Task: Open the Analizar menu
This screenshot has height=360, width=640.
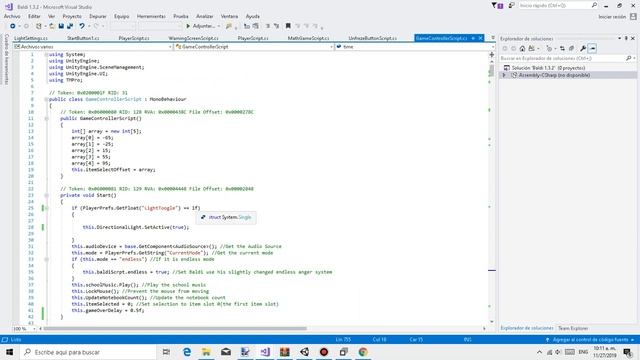Action: [205, 16]
